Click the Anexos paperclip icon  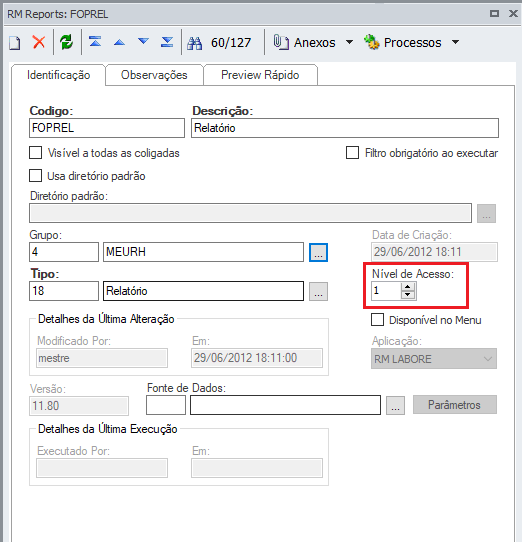coord(281,43)
